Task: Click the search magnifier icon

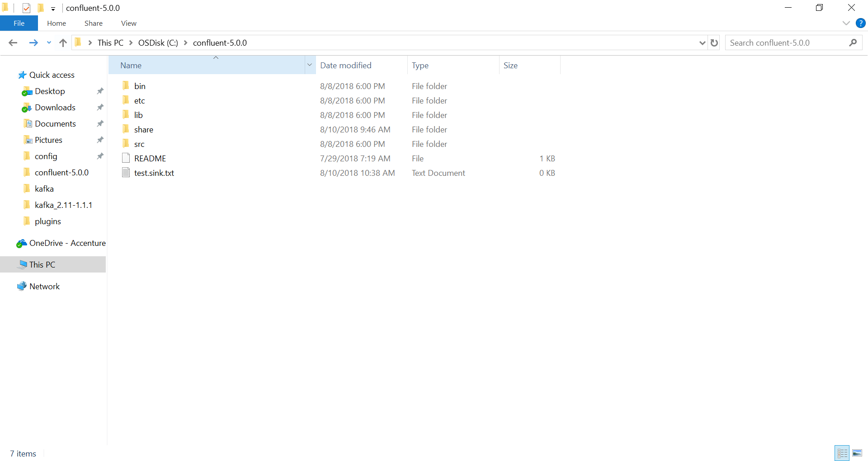Action: (853, 42)
